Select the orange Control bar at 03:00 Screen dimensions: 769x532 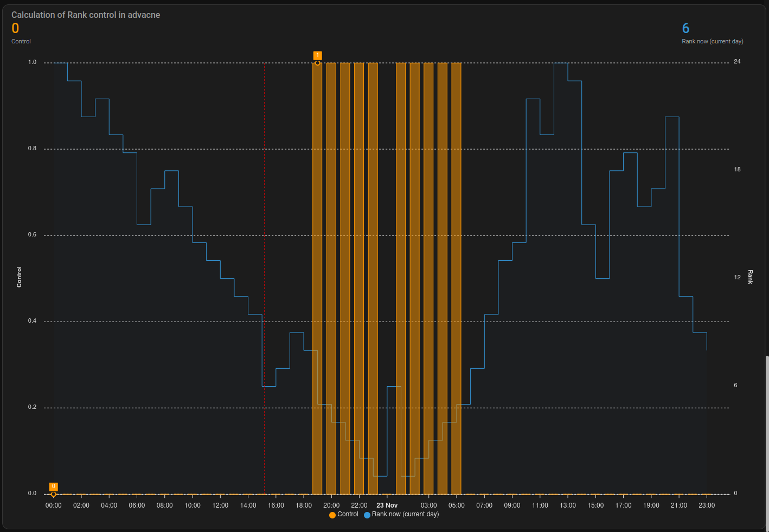click(x=428, y=271)
